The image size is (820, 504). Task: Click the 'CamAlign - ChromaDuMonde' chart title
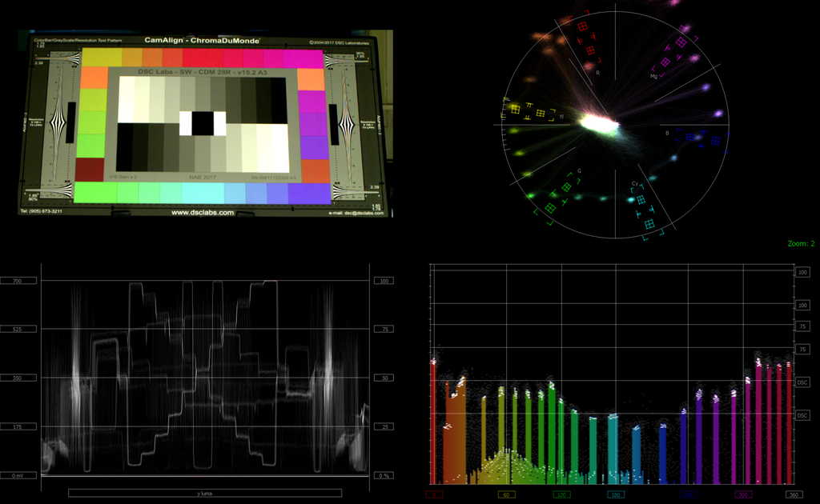coord(202,40)
